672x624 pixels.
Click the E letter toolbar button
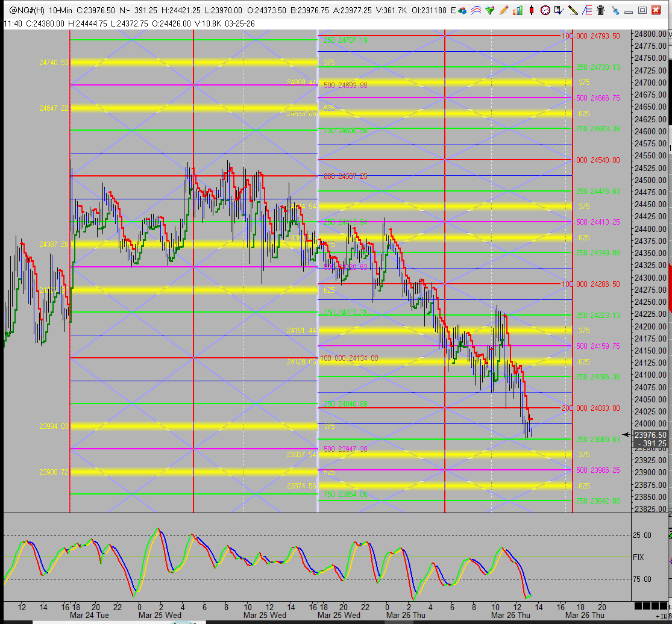tap(453, 10)
